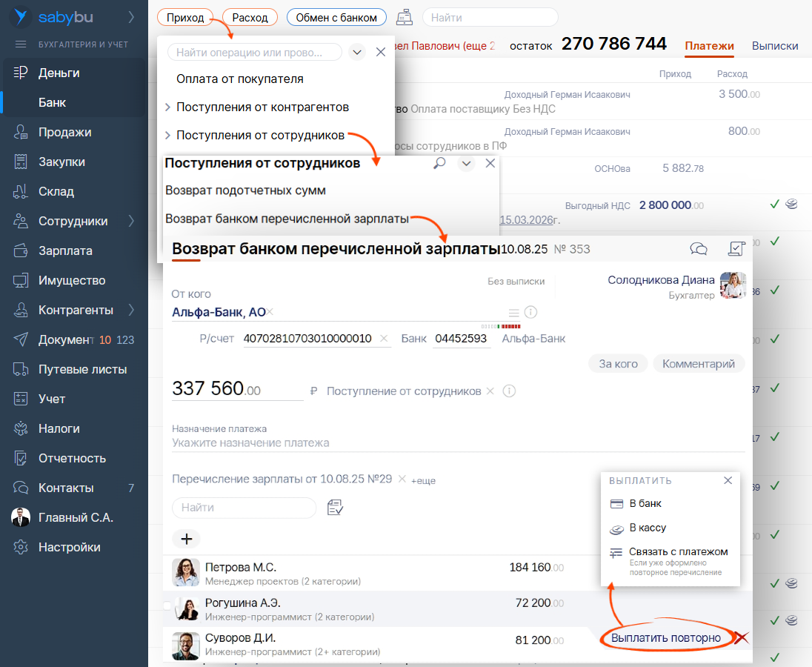Expand the Сотрудники sidebar section arrow
812x667 pixels.
click(x=131, y=221)
